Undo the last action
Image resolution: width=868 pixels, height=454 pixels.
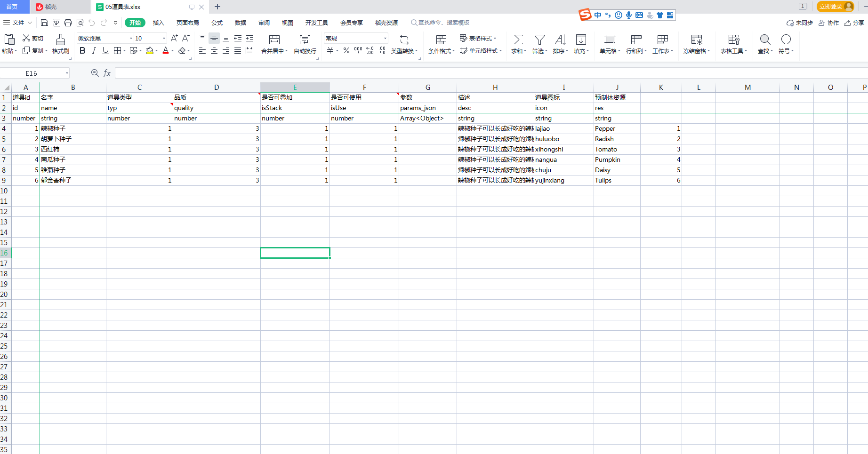point(92,23)
